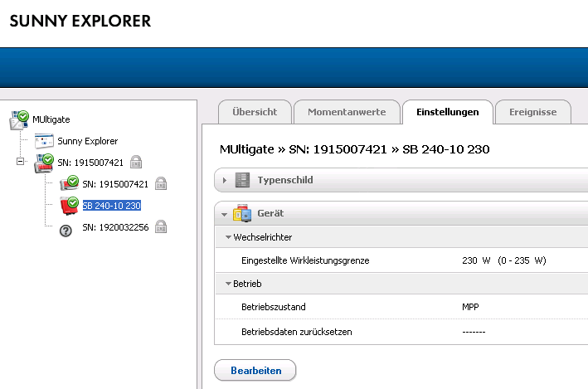Click the Gerät device group icon

pos(242,213)
